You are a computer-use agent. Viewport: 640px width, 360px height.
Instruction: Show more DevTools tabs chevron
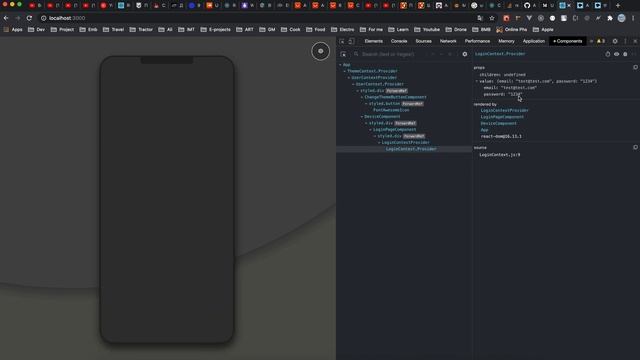click(x=591, y=41)
